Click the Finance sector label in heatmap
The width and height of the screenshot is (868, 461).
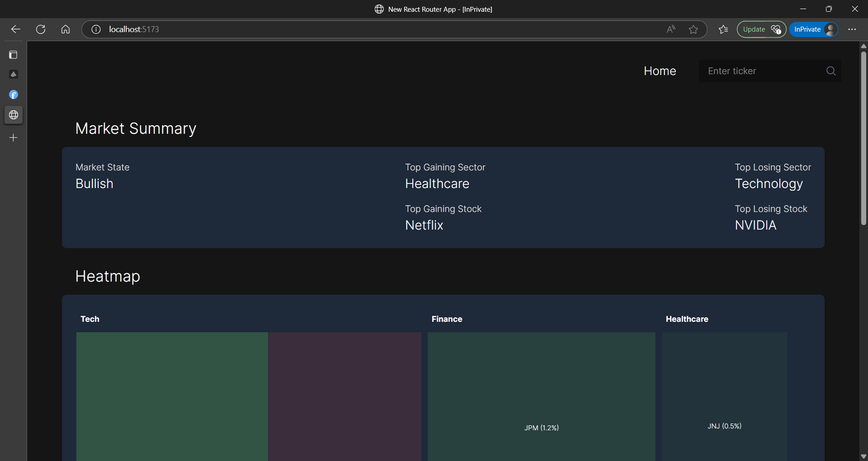pos(447,319)
